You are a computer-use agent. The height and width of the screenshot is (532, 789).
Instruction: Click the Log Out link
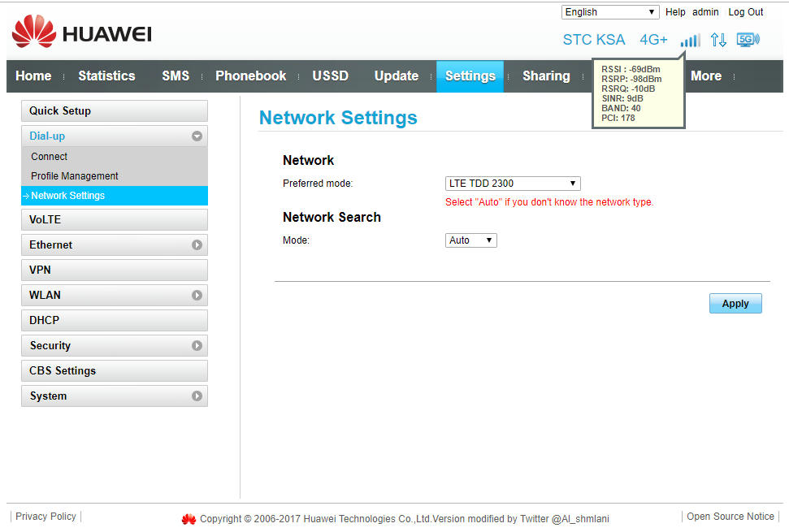click(x=745, y=12)
